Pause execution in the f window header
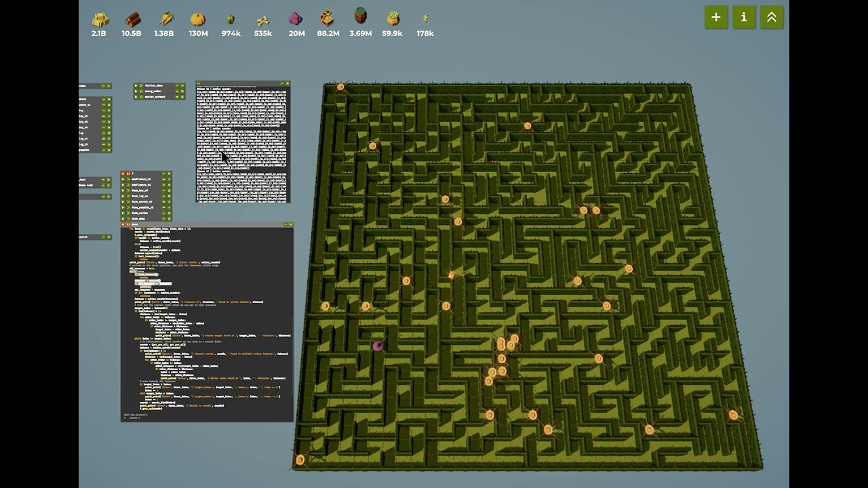Viewport: 868px width, 488px height. click(128, 174)
